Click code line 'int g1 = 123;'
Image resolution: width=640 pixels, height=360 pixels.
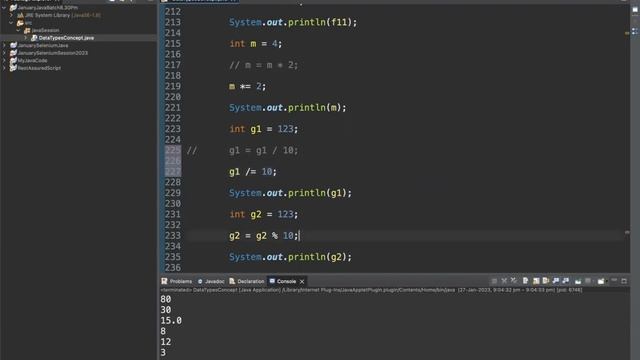(x=263, y=129)
